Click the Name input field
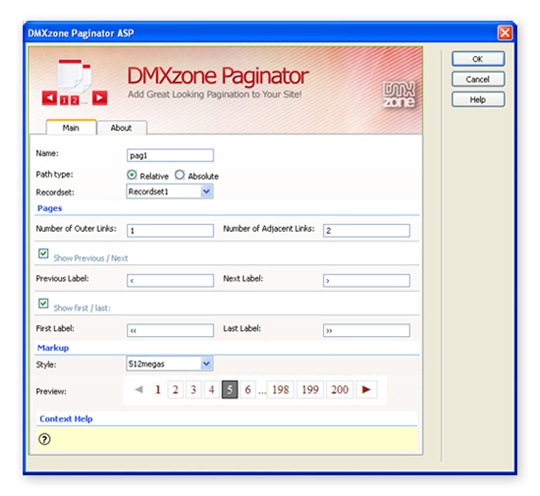540x496 pixels. coord(170,155)
